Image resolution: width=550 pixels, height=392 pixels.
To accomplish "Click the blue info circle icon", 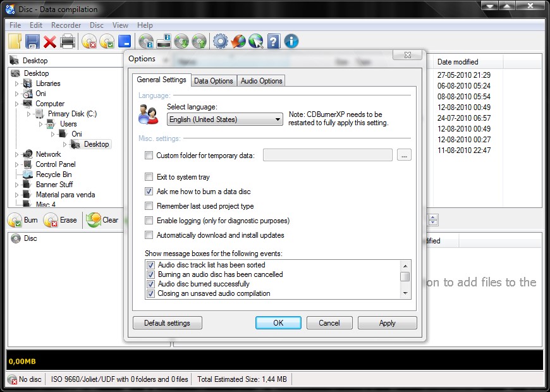I will coord(291,42).
